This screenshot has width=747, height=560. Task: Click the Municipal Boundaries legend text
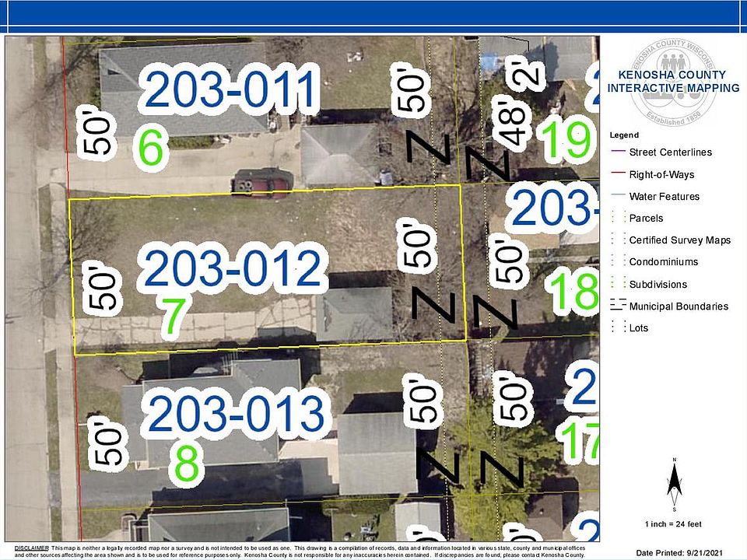point(679,306)
